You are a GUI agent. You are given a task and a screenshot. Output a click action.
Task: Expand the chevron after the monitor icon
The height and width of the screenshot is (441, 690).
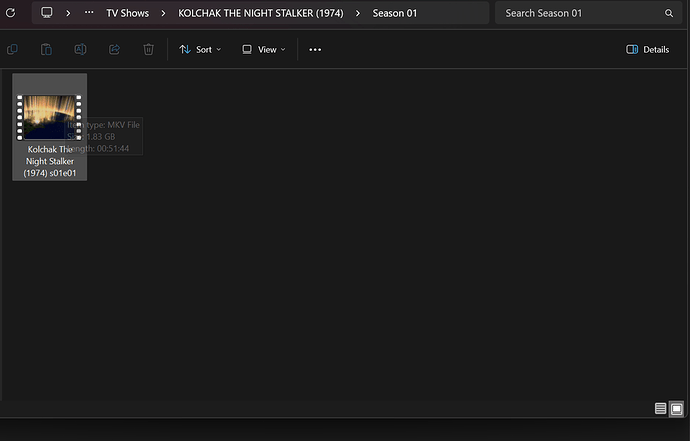click(x=68, y=13)
